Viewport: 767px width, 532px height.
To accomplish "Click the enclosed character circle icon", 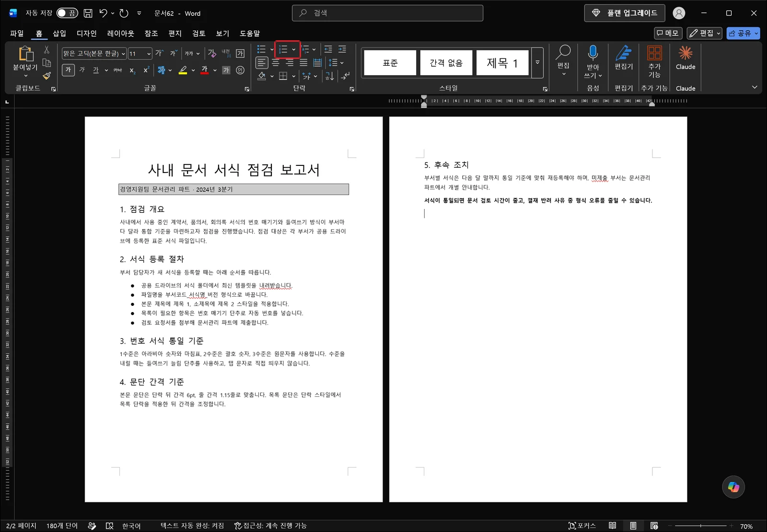I will pos(240,70).
